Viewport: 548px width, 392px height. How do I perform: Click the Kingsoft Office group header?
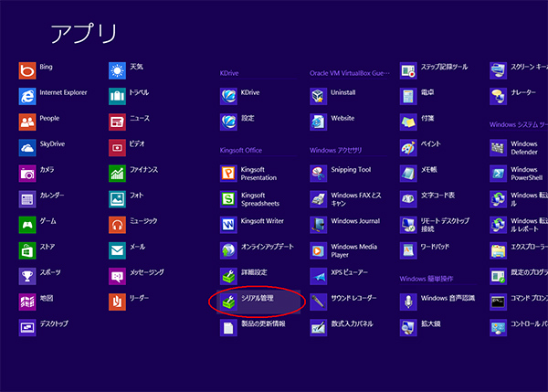[241, 151]
